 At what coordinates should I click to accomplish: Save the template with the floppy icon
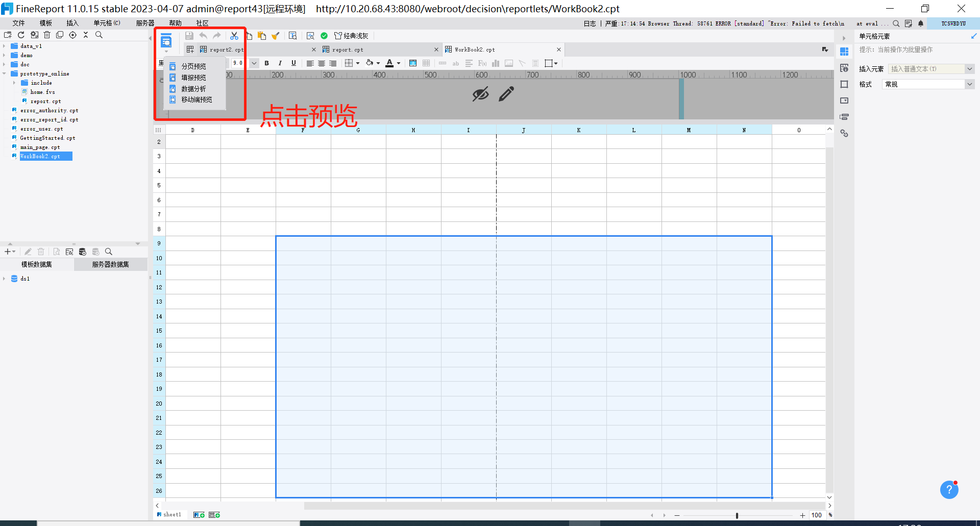189,36
